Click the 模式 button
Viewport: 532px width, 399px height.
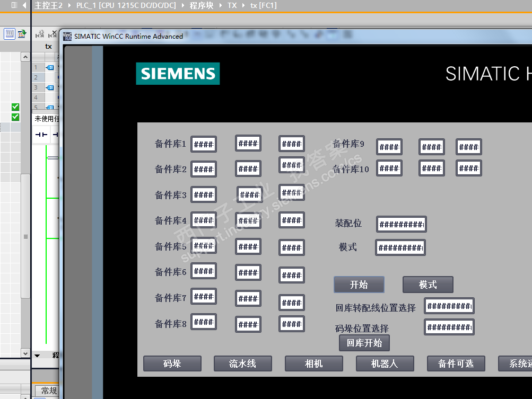[x=428, y=285]
